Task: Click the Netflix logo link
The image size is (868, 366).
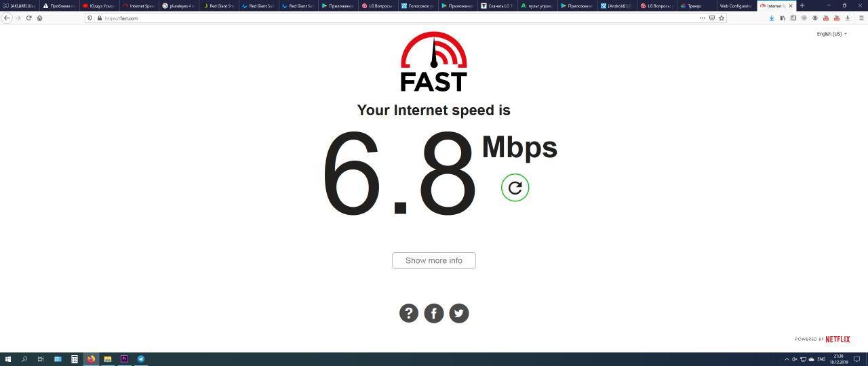Action: (x=837, y=339)
